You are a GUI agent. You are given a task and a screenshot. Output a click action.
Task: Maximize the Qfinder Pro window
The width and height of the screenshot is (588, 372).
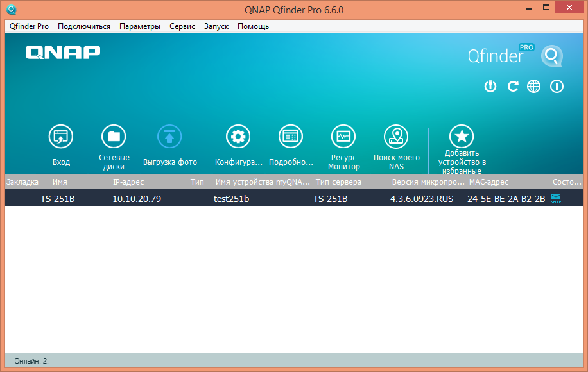click(x=546, y=8)
